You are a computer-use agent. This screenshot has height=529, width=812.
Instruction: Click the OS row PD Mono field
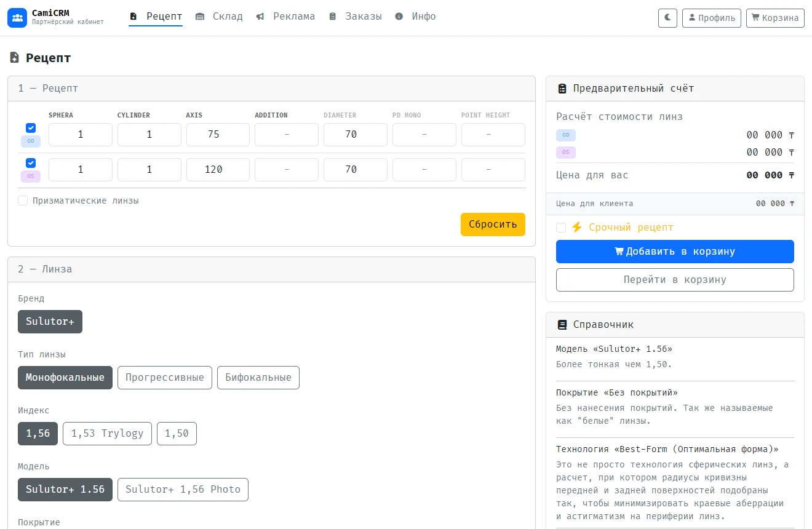(x=424, y=170)
